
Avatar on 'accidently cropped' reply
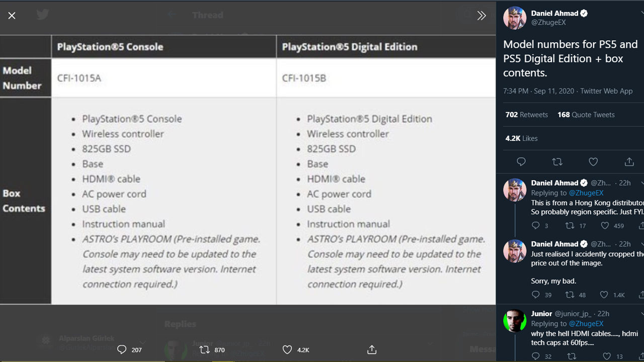pyautogui.click(x=515, y=250)
